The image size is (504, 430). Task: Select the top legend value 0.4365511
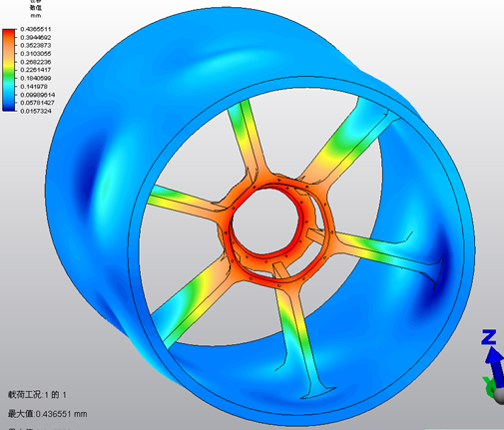pos(36,29)
